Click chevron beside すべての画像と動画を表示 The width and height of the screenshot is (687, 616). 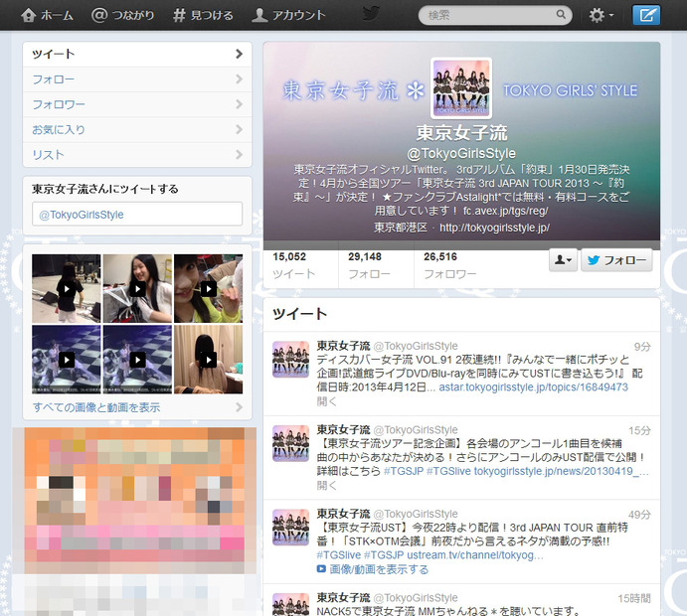[239, 407]
